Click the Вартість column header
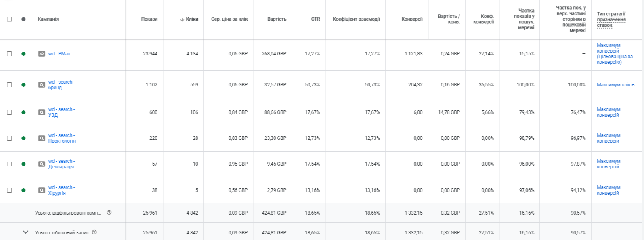 coord(277,19)
